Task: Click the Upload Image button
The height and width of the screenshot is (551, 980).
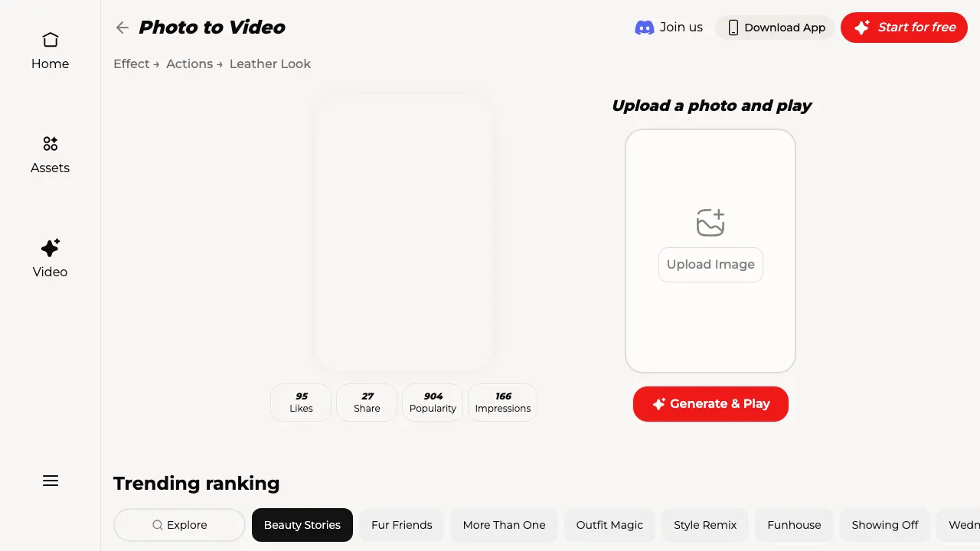Action: click(x=710, y=264)
